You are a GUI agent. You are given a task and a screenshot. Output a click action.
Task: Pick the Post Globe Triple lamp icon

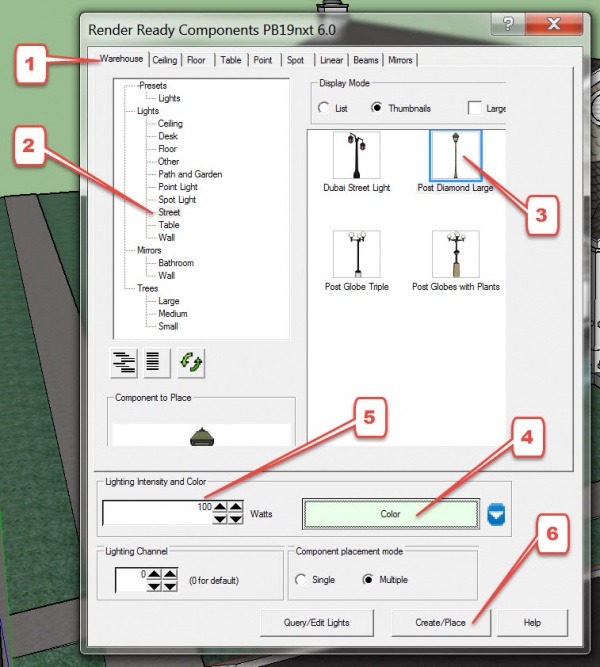point(356,254)
